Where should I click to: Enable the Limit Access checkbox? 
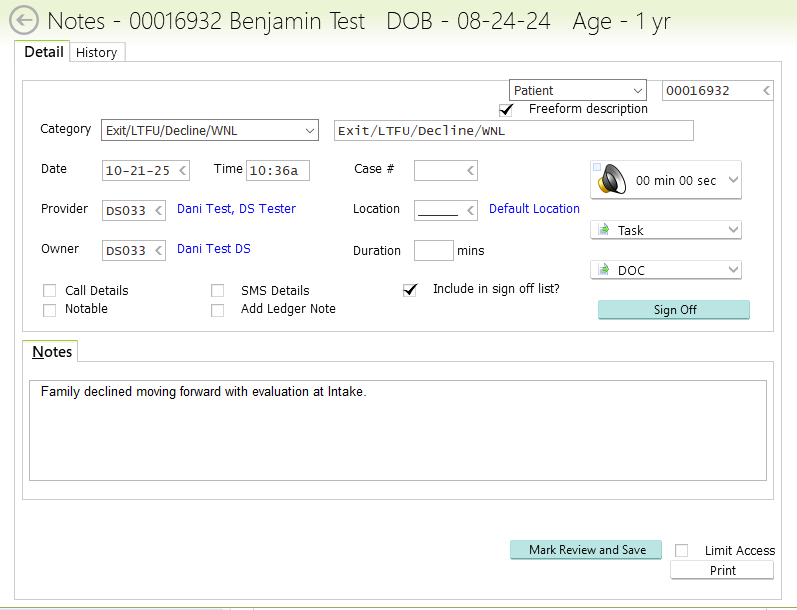[682, 550]
